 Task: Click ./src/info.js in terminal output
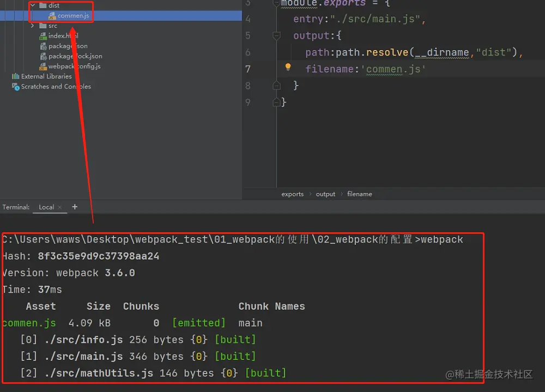pyautogui.click(x=84, y=340)
